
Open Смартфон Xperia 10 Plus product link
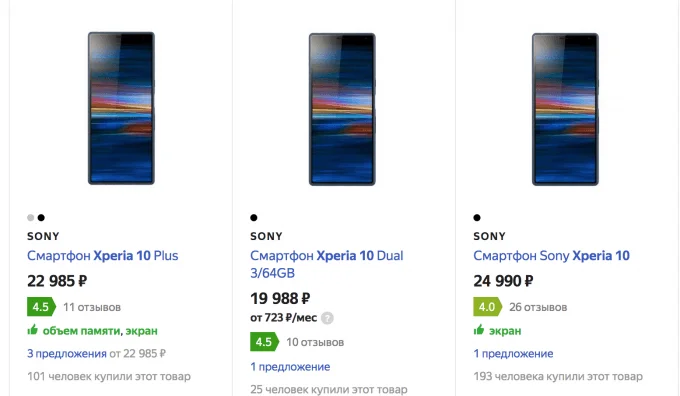[103, 256]
